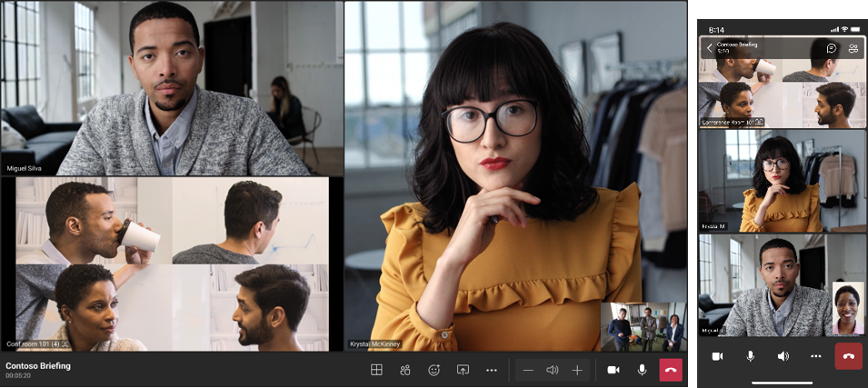Decrease volume with the minus button
This screenshot has width=868, height=388.
click(x=528, y=371)
